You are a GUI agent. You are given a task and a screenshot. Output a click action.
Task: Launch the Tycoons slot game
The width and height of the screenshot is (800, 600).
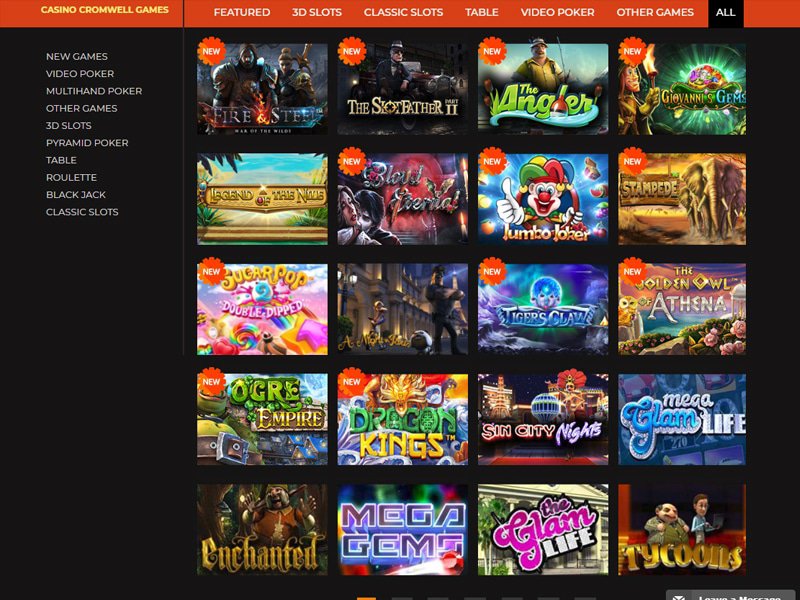pos(682,530)
